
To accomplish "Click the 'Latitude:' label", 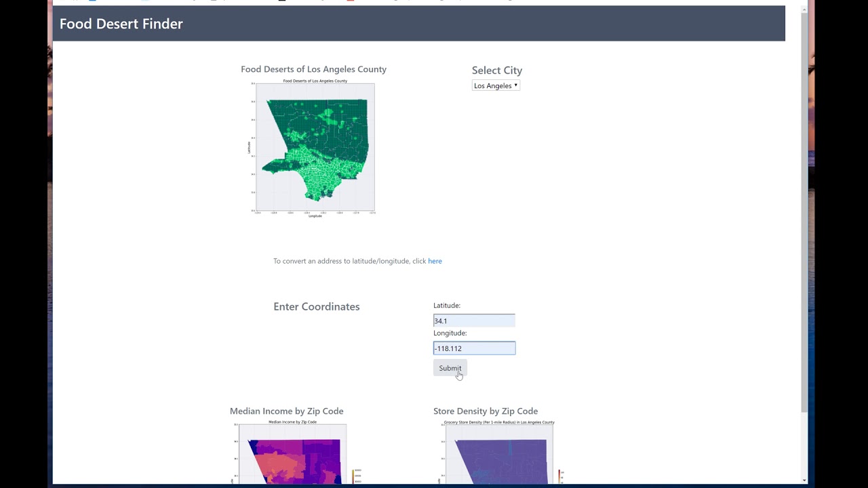I will 447,306.
